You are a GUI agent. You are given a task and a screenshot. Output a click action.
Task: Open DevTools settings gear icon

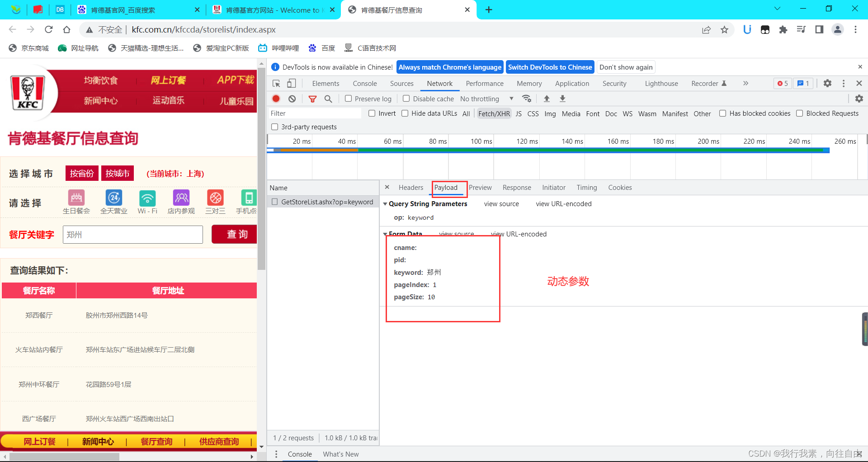[x=827, y=84]
